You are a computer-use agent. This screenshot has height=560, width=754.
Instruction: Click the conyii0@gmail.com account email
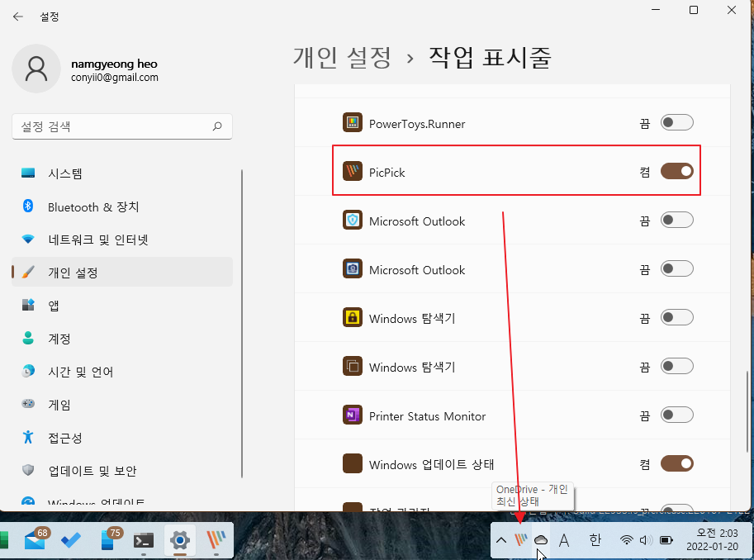tap(115, 78)
